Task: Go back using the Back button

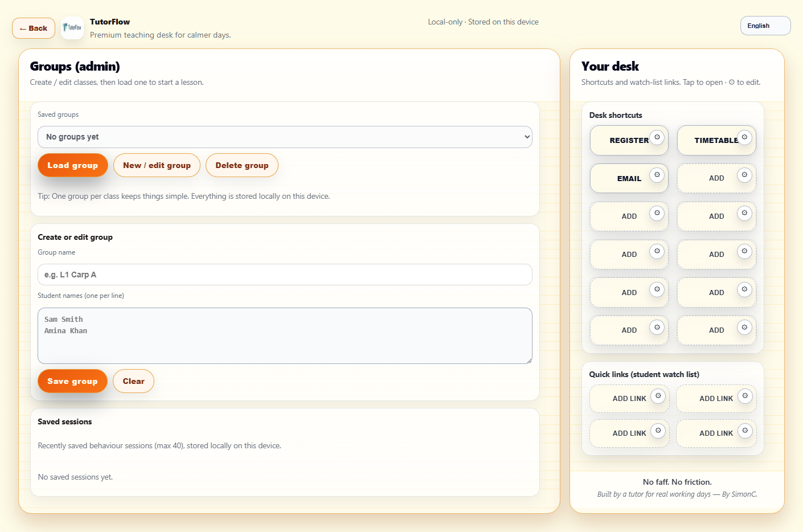Action: pyautogui.click(x=33, y=27)
